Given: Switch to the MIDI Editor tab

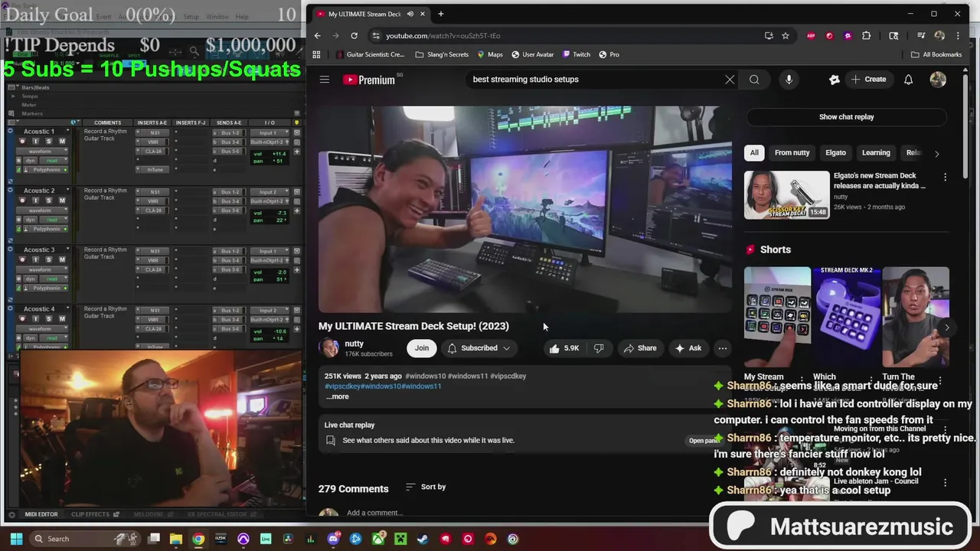Looking at the screenshot, I should (x=41, y=514).
